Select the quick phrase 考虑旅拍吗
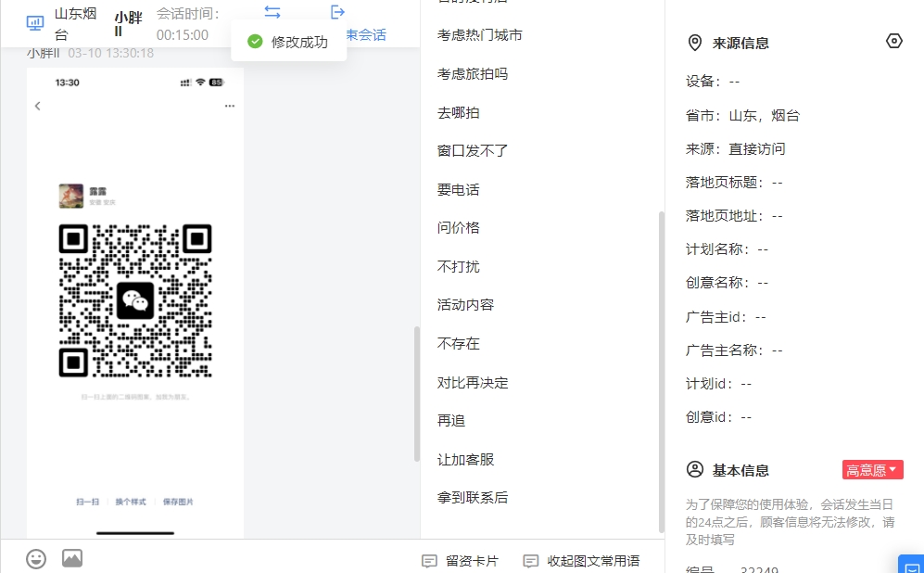Image resolution: width=924 pixels, height=573 pixels. [473, 74]
